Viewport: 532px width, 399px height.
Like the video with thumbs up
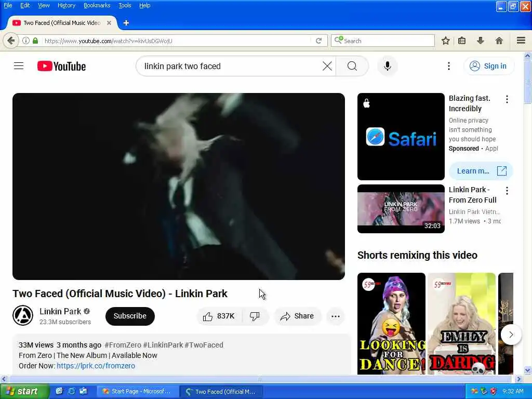pos(219,316)
